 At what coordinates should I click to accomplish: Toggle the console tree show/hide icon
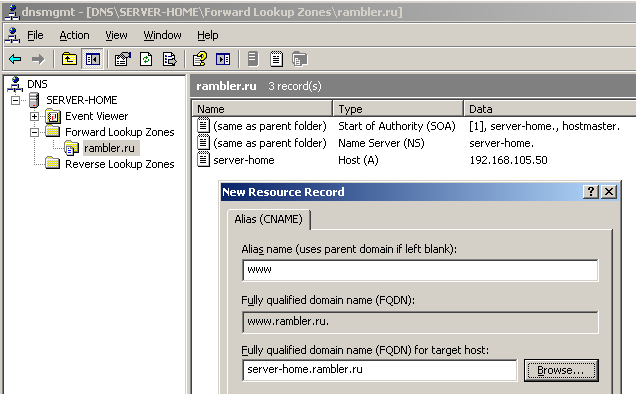click(x=92, y=59)
